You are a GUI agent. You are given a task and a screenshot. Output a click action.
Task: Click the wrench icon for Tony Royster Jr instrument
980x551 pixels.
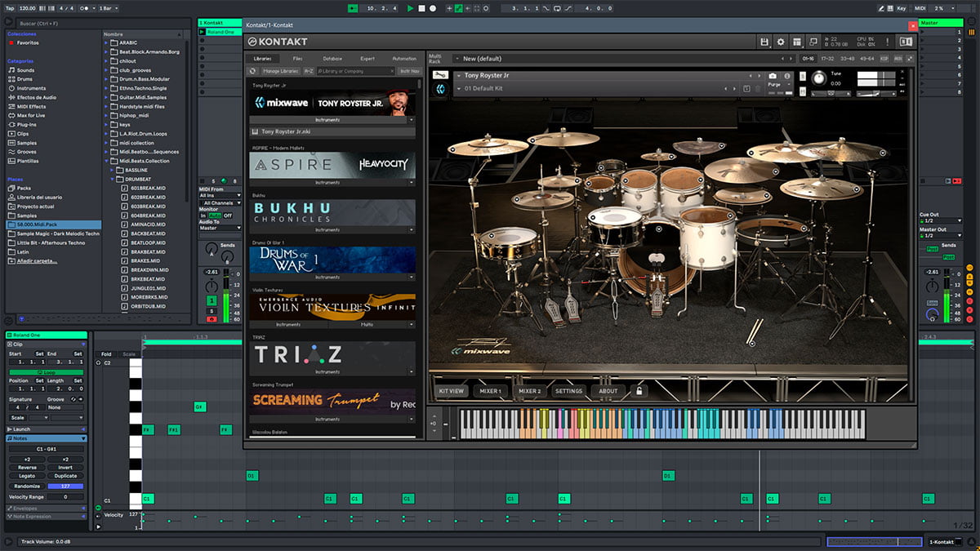coord(440,75)
